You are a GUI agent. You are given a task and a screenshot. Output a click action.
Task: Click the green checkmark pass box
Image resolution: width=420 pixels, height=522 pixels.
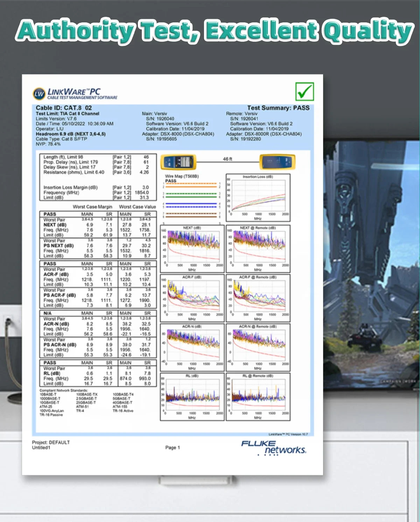(304, 91)
